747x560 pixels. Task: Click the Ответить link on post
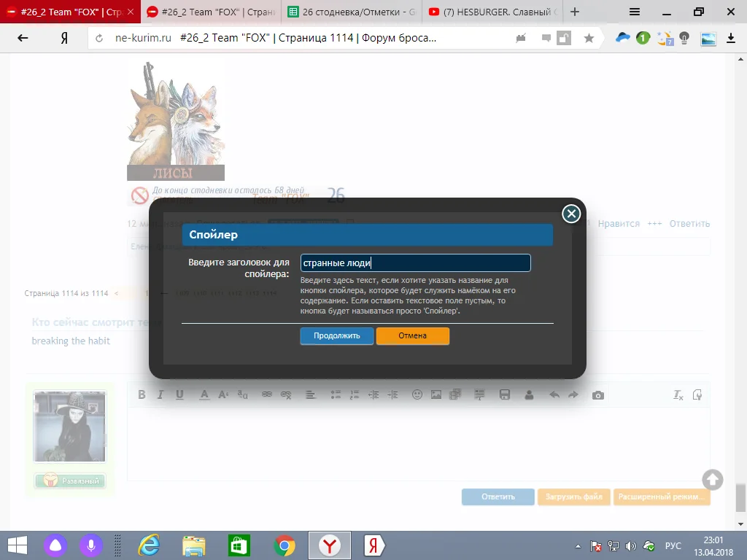tap(689, 224)
